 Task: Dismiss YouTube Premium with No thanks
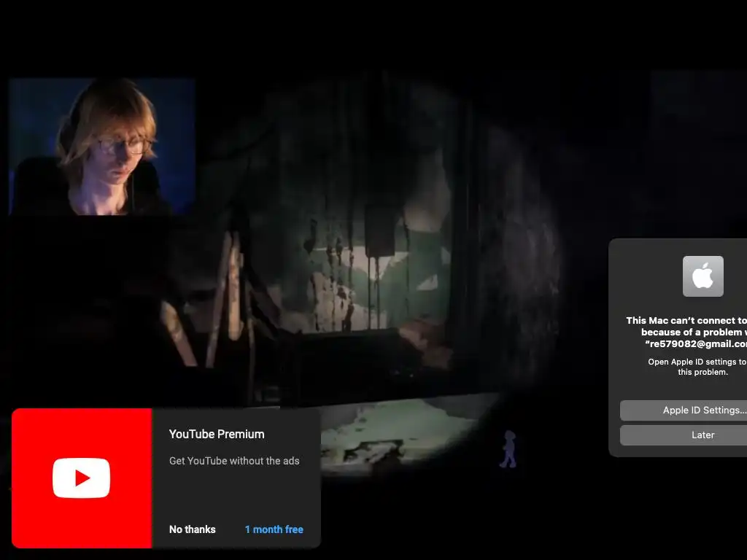tap(192, 529)
